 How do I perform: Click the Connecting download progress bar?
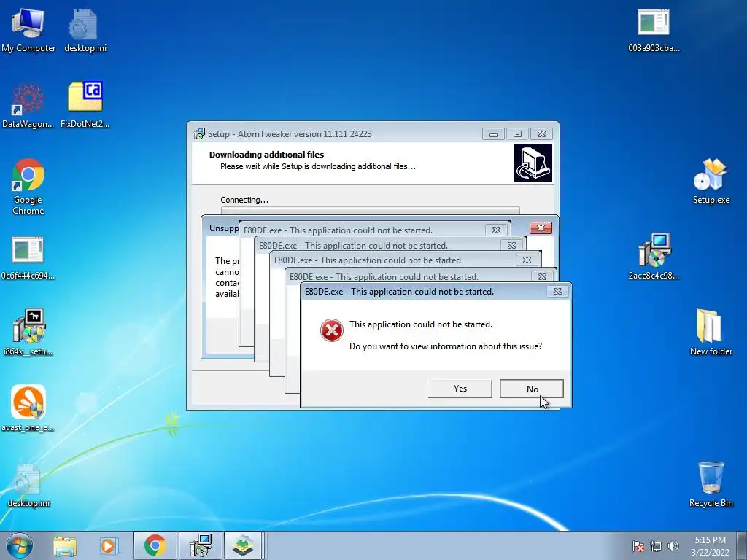(x=370, y=211)
